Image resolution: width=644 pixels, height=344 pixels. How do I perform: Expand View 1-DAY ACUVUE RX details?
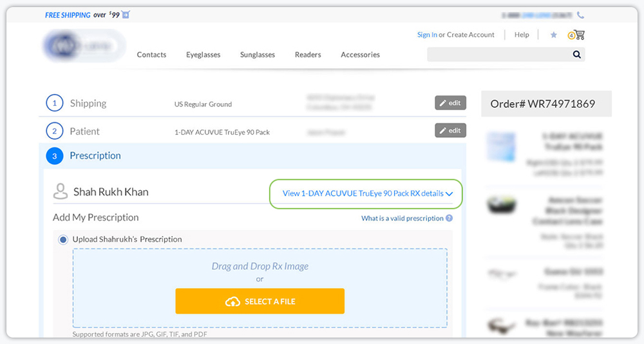point(367,193)
